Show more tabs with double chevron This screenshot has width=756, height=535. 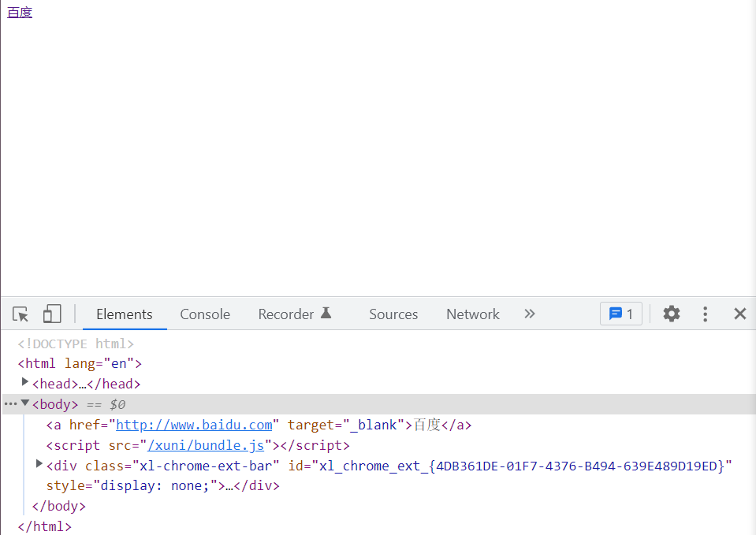pos(530,314)
